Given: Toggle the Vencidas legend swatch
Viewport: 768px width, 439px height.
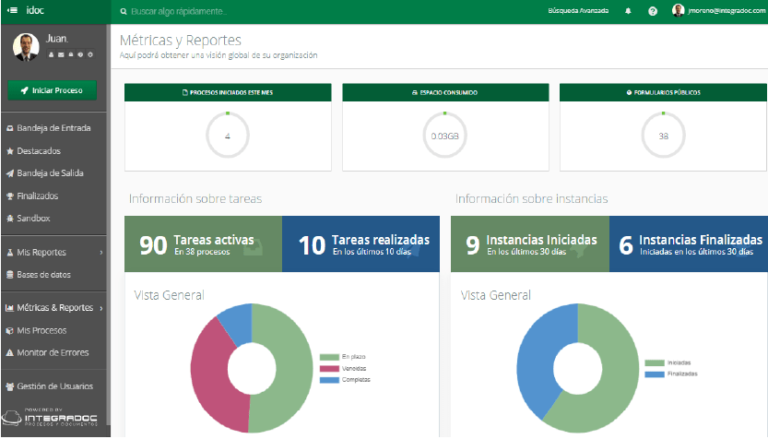Looking at the screenshot, I should pos(329,368).
